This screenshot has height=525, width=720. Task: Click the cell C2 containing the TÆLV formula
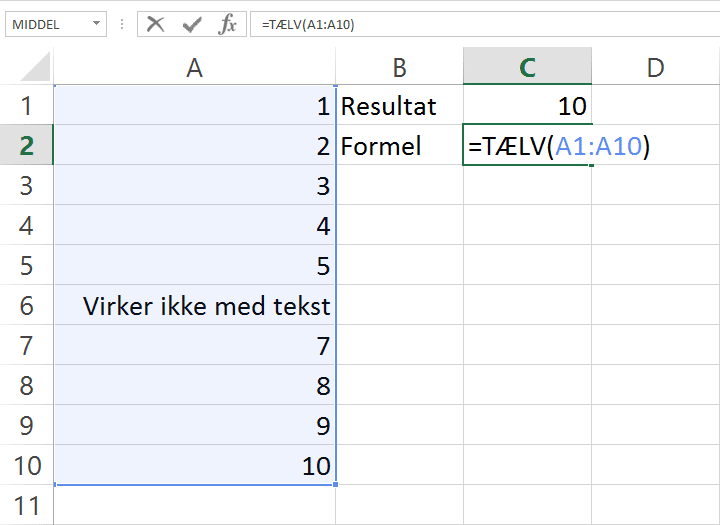(527, 146)
